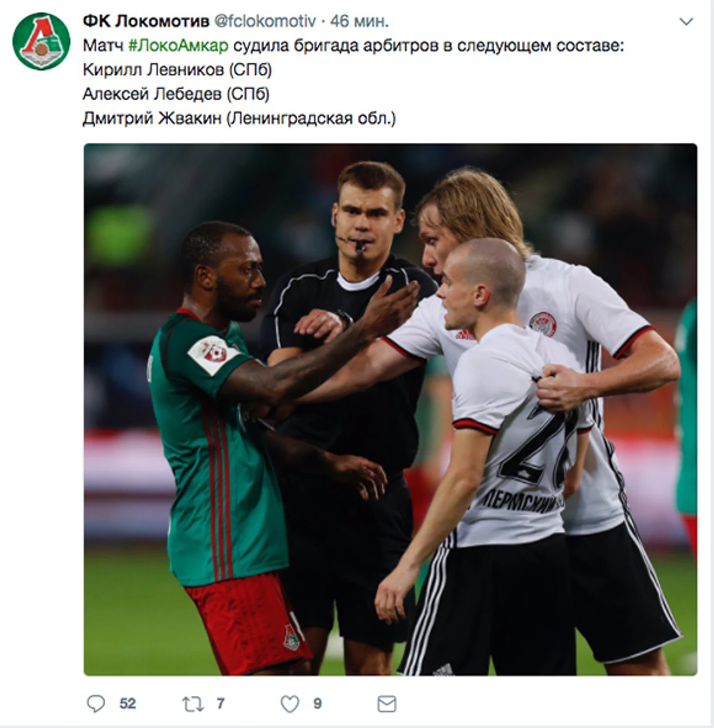Click the retweet count 7
This screenshot has height=728, width=714.
point(221,704)
